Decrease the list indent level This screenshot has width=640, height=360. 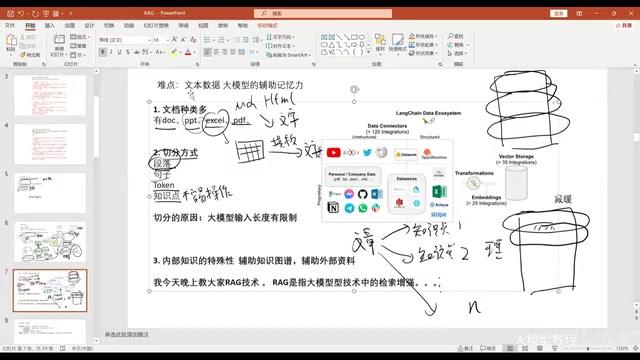coord(237,40)
